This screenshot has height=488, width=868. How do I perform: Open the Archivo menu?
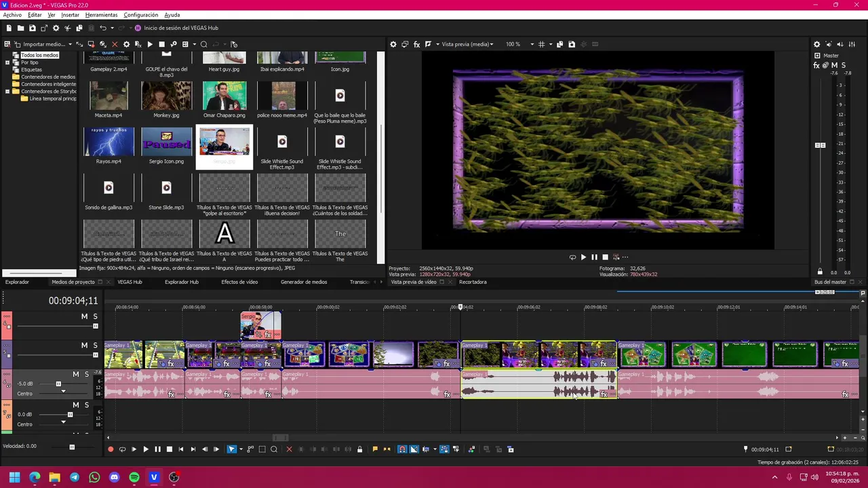[12, 15]
